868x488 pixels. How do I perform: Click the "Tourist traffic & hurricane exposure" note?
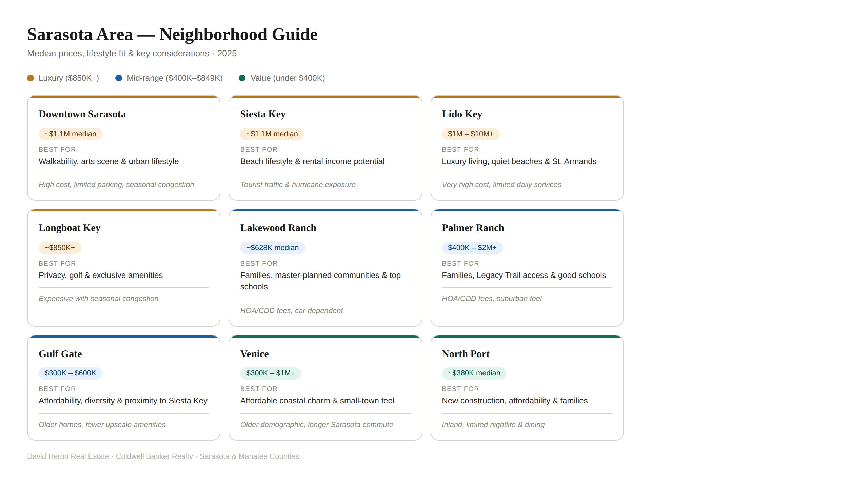pyautogui.click(x=298, y=185)
